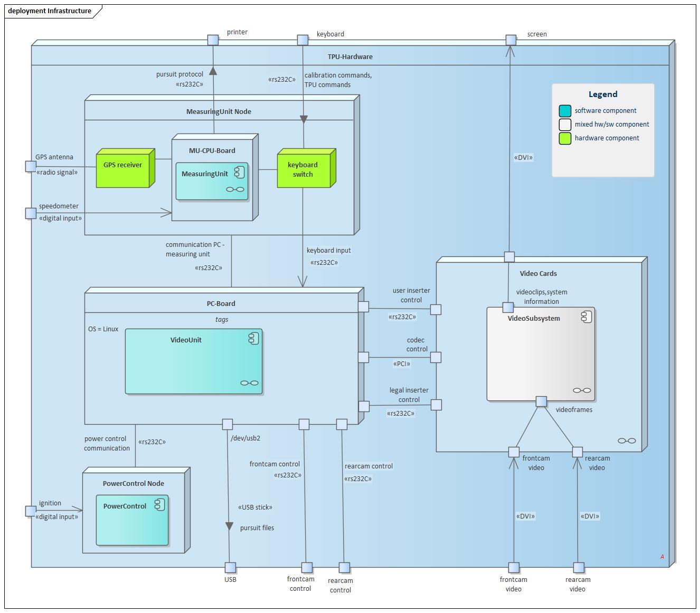
Task: Select the screen port square
Action: [511, 40]
